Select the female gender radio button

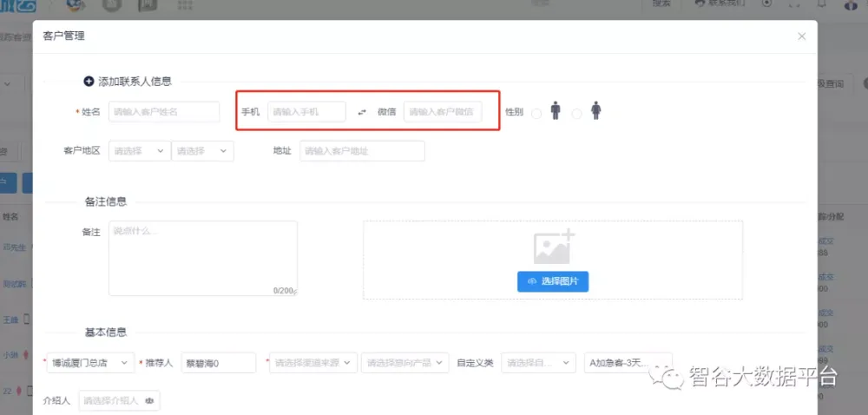coord(576,113)
